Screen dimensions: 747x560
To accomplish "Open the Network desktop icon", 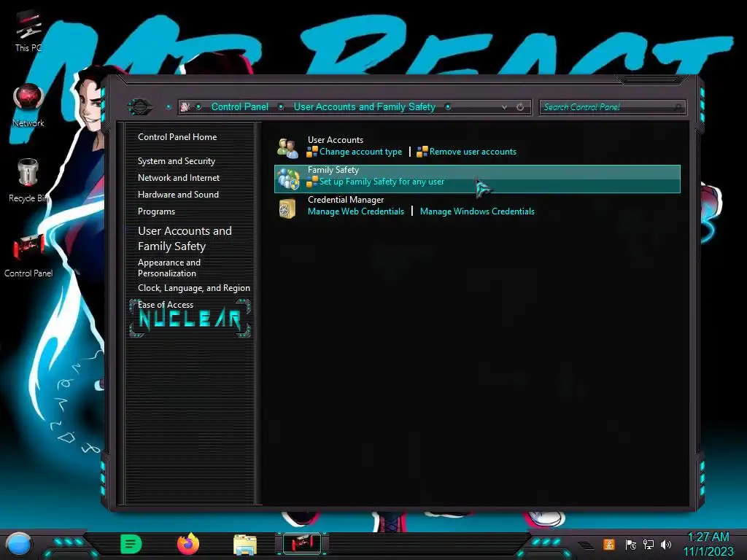I will [x=28, y=105].
